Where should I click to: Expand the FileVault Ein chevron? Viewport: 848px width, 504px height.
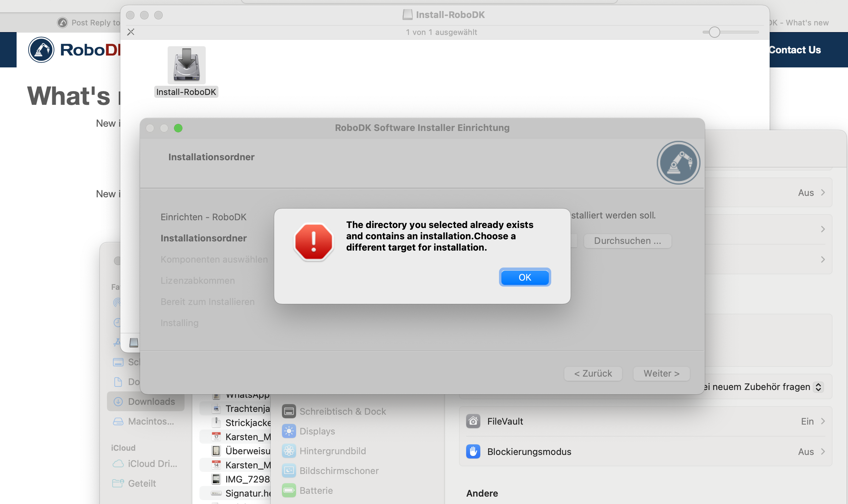click(x=823, y=421)
